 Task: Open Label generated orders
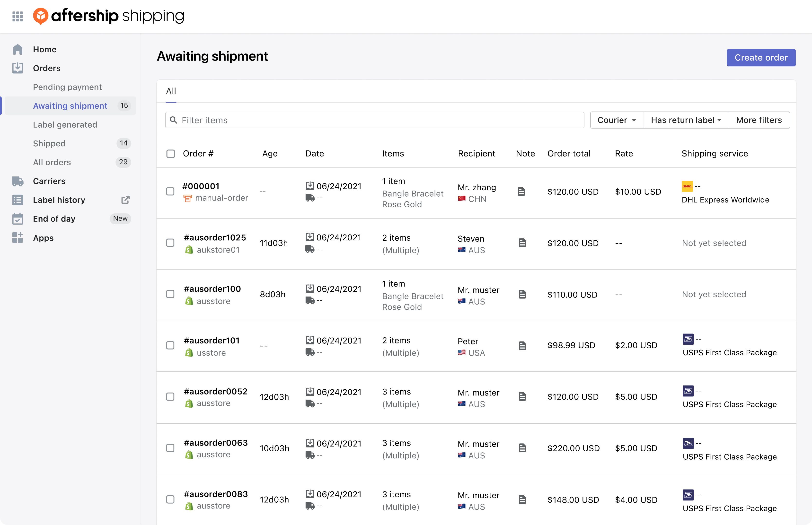[65, 125]
